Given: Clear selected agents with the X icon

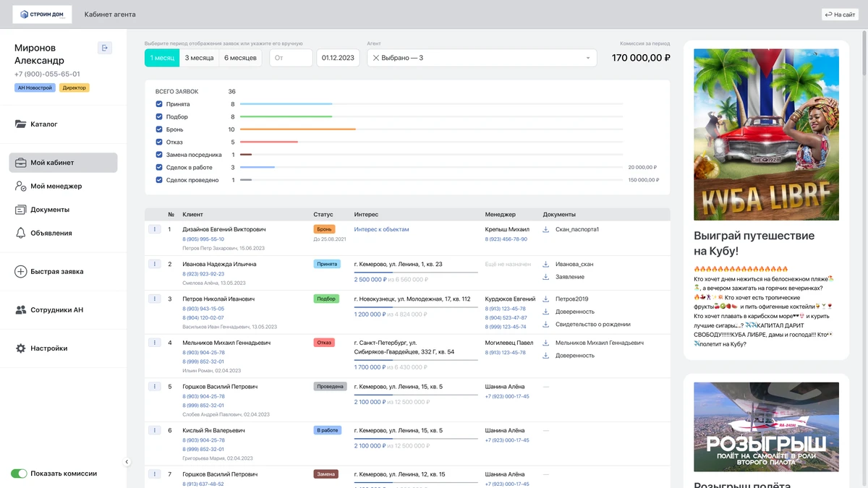Looking at the screenshot, I should (376, 58).
